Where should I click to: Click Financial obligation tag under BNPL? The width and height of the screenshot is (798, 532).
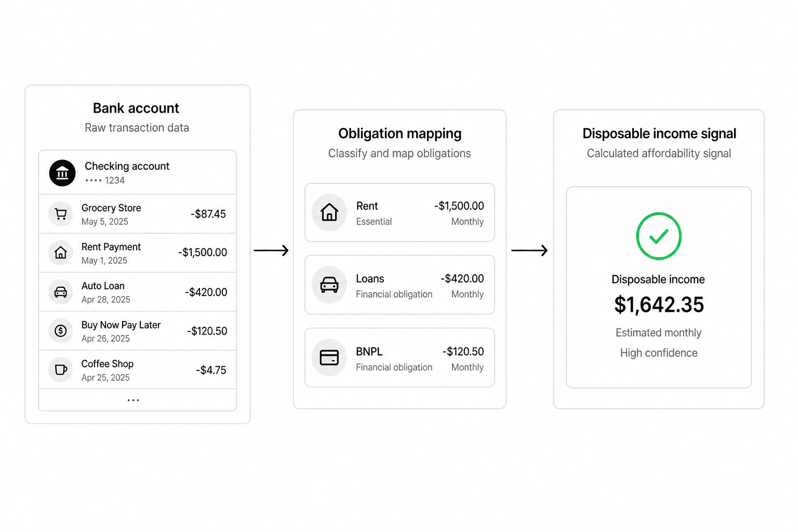click(x=394, y=367)
